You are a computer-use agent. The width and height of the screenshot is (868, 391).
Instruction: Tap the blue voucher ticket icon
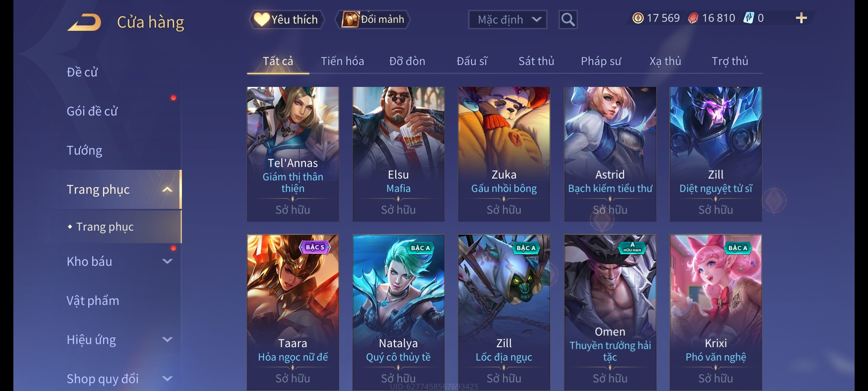click(x=749, y=18)
